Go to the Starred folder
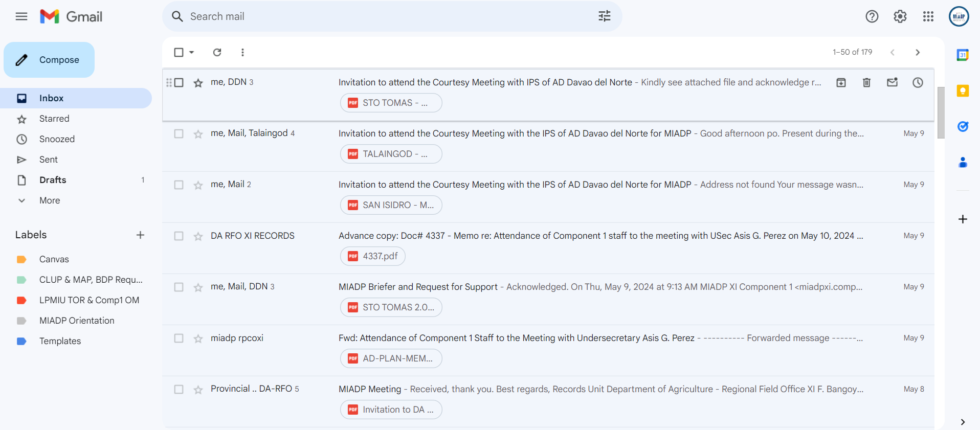 coord(54,119)
